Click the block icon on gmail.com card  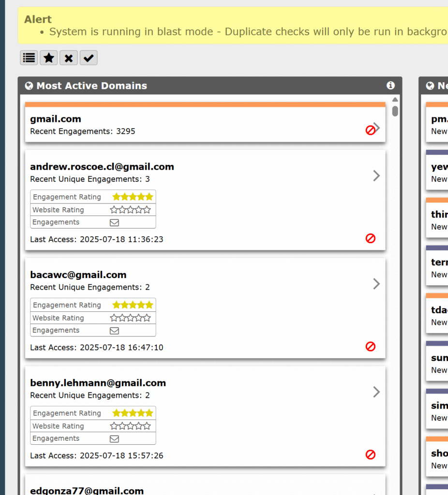370,130
